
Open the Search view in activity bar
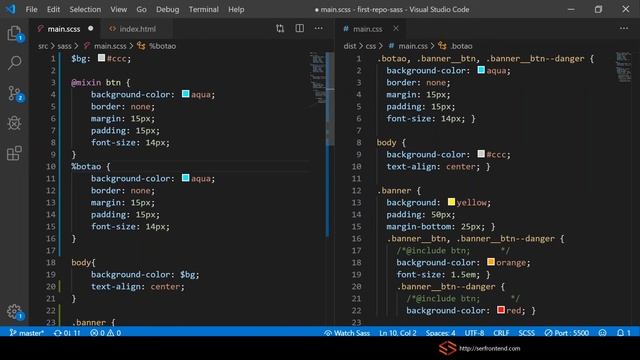[14, 63]
